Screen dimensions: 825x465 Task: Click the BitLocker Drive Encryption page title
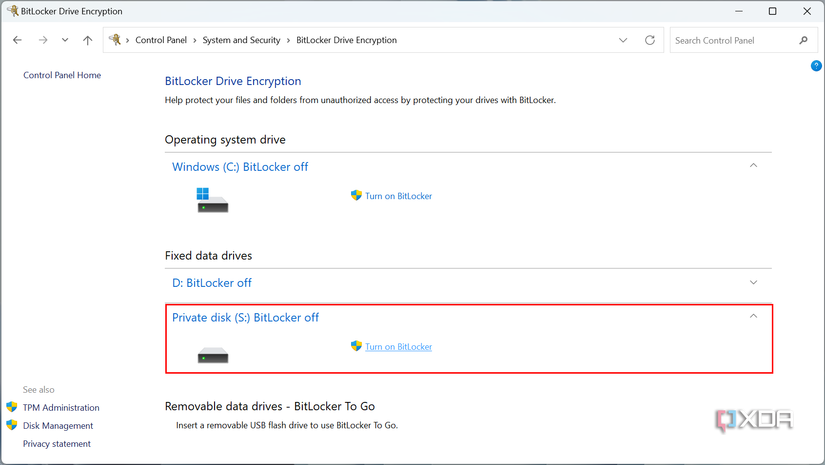(233, 81)
